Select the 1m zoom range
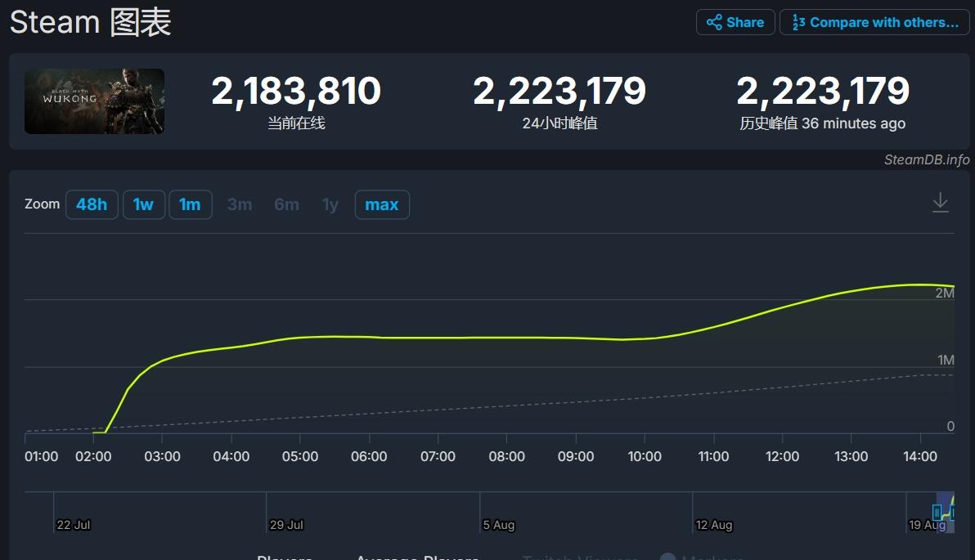 tap(191, 204)
